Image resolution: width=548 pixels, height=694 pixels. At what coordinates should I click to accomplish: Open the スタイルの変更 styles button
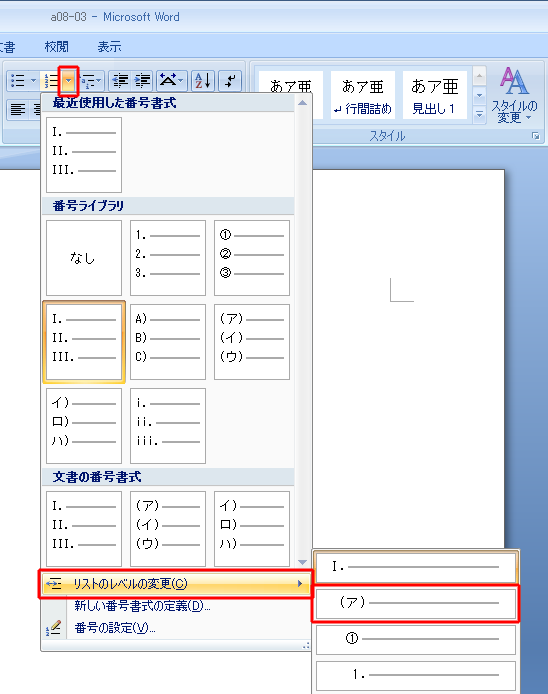[x=514, y=95]
